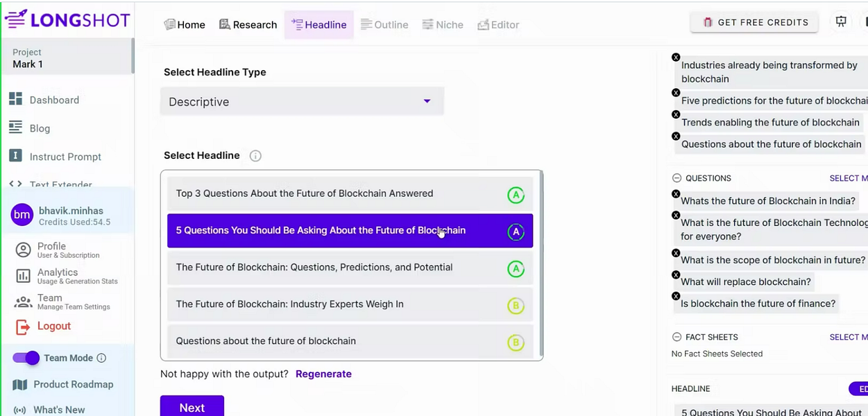
Task: Click the Analytics chart icon
Action: [x=24, y=276]
